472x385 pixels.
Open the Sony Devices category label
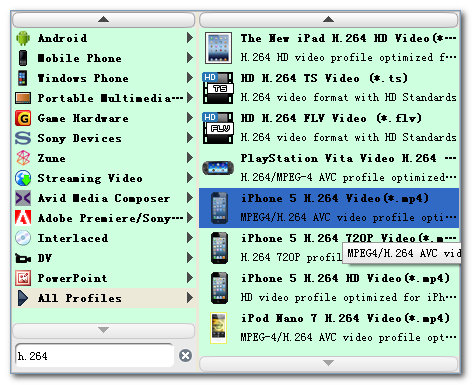pos(80,138)
